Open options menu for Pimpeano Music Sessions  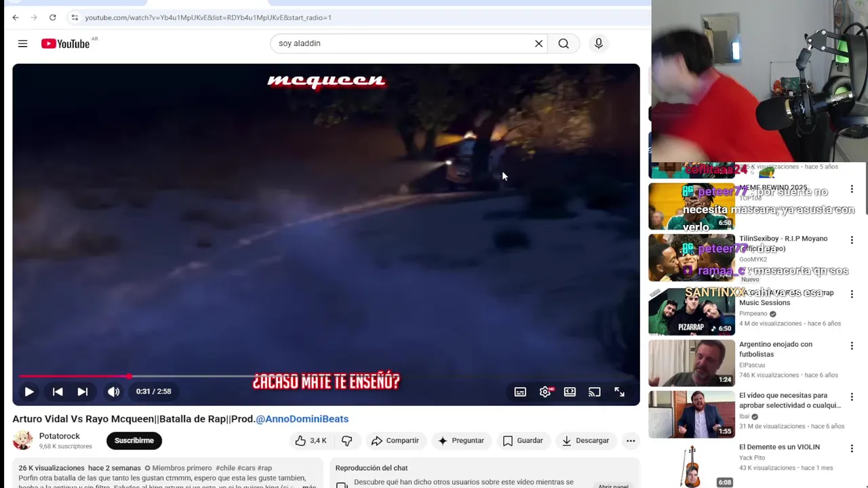click(x=852, y=294)
